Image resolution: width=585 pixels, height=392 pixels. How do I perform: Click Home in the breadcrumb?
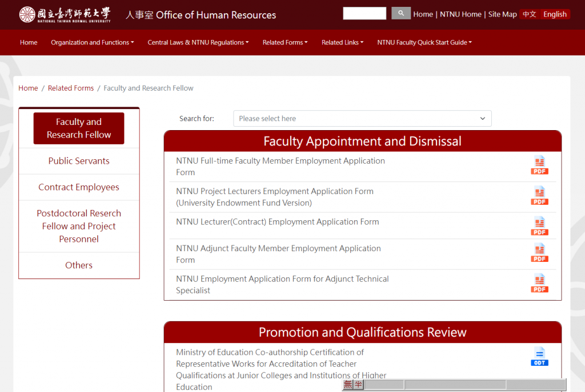pyautogui.click(x=28, y=88)
